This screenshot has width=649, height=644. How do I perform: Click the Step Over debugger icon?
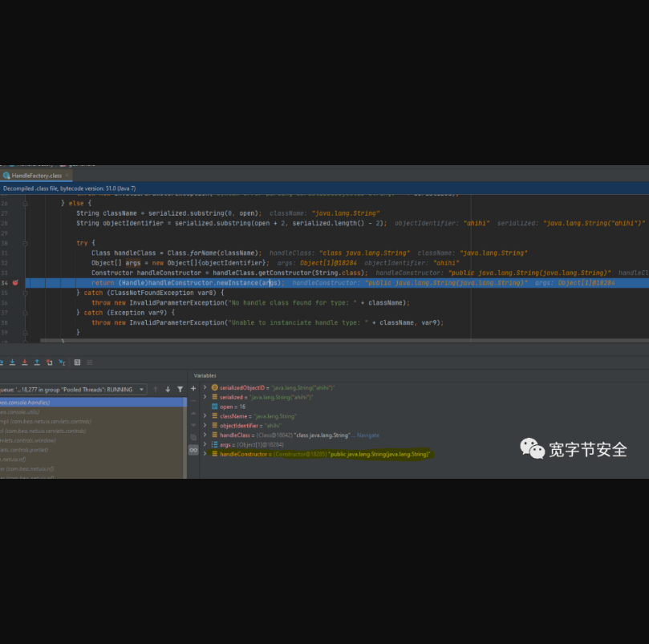1,363
